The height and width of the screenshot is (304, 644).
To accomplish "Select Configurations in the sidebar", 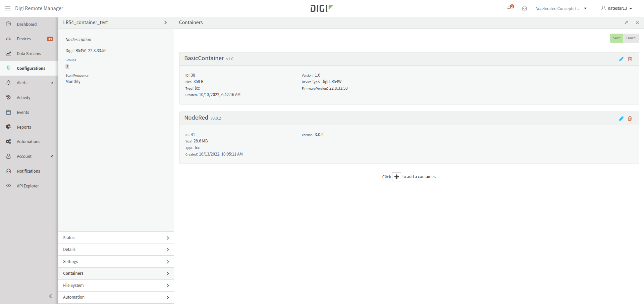I will tap(29, 68).
